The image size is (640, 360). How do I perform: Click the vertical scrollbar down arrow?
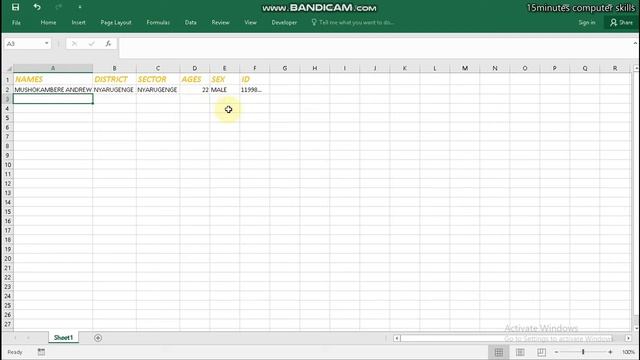click(636, 327)
